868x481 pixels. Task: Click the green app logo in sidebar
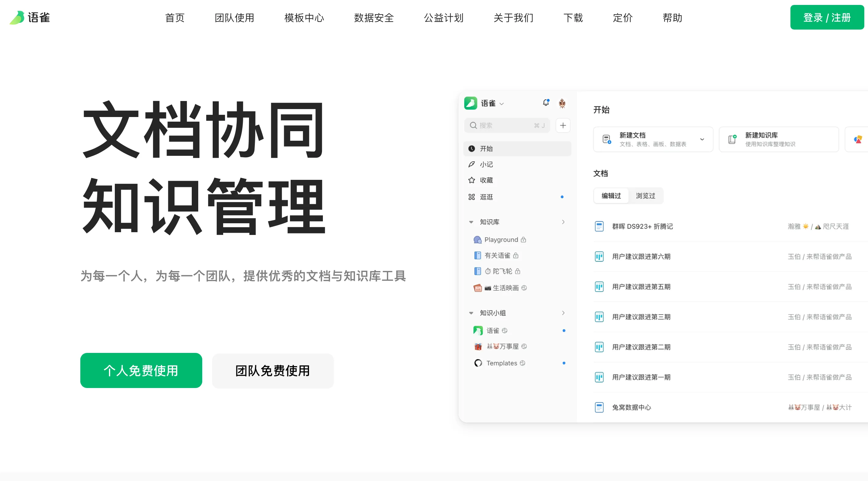(x=470, y=103)
